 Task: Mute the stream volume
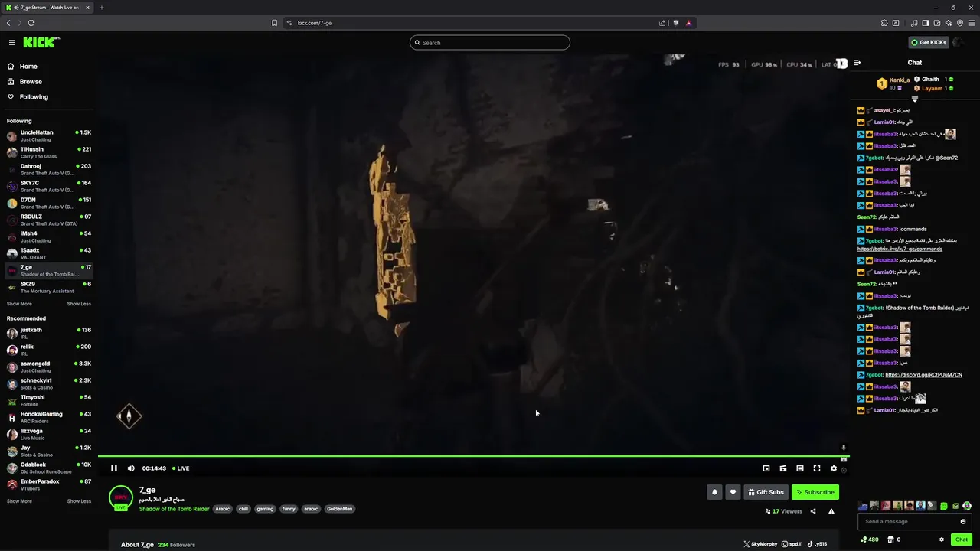(131, 468)
